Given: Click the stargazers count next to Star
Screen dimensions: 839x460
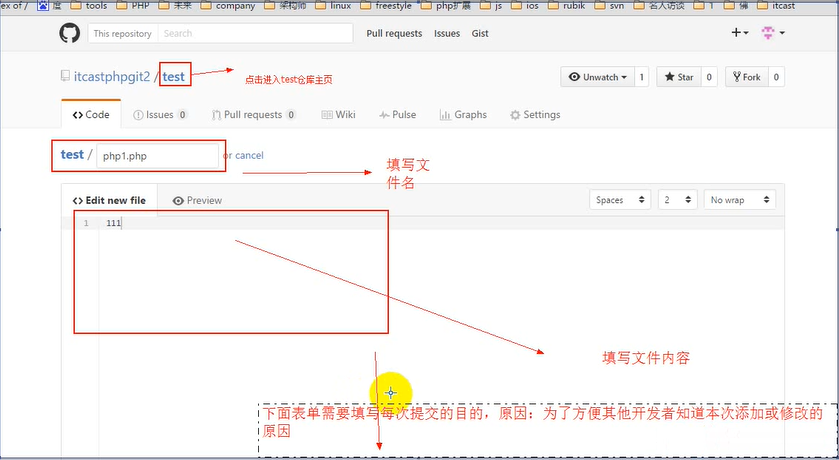Looking at the screenshot, I should coord(709,77).
